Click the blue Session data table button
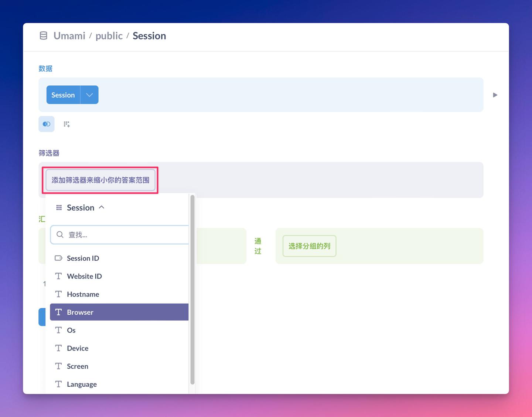Image resolution: width=532 pixels, height=417 pixels. 63,95
